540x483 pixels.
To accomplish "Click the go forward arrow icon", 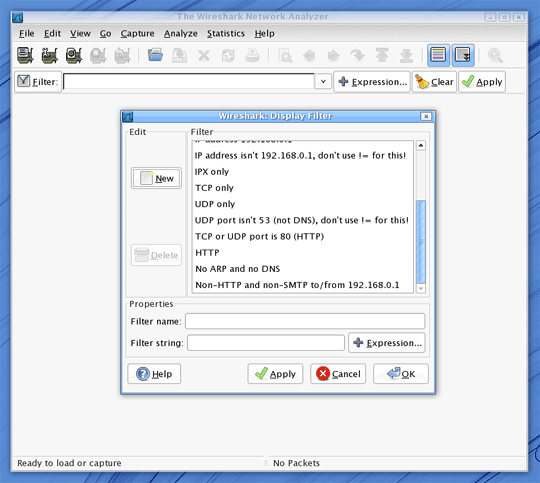I will click(333, 55).
